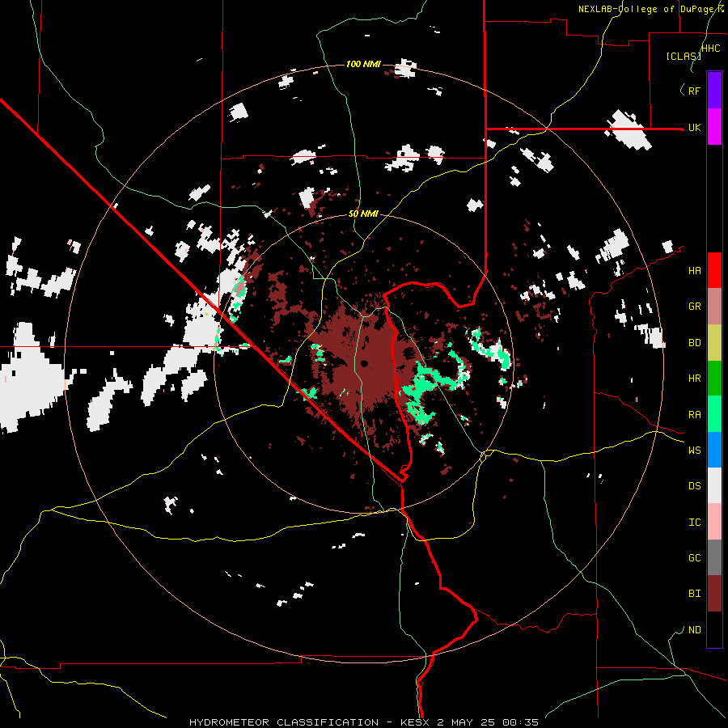Click the 100 NMI range ring label

(363, 64)
